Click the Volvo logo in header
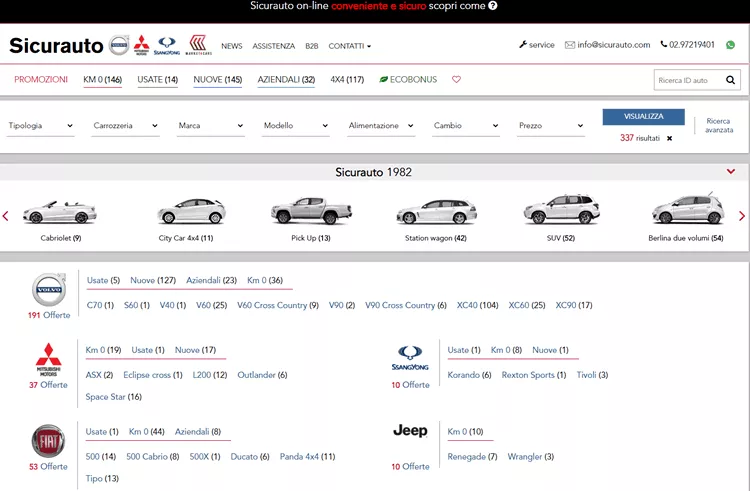 [119, 45]
